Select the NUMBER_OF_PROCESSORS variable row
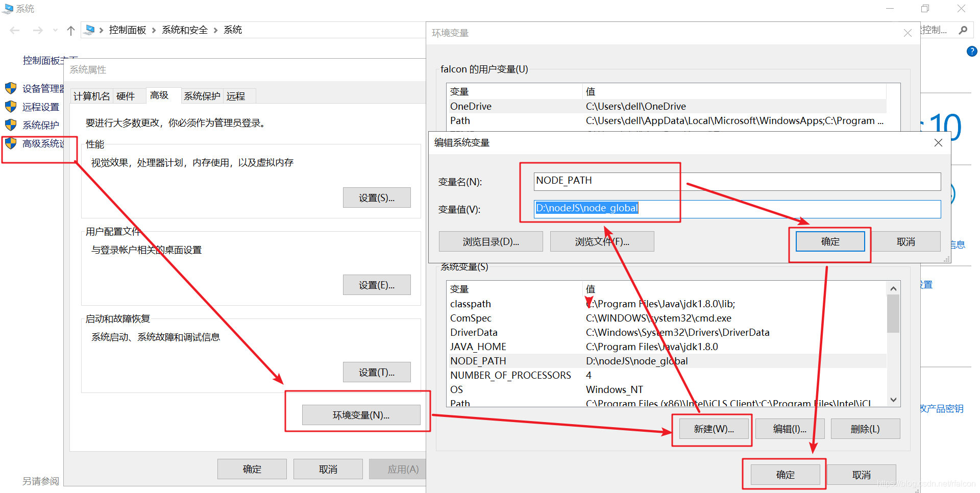This screenshot has width=980, height=493. [x=668, y=375]
